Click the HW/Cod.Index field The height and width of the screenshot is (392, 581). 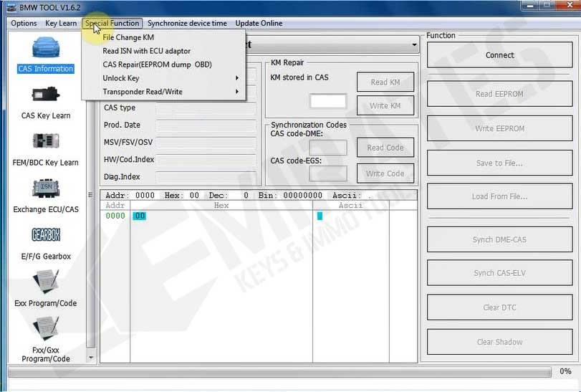(206, 160)
